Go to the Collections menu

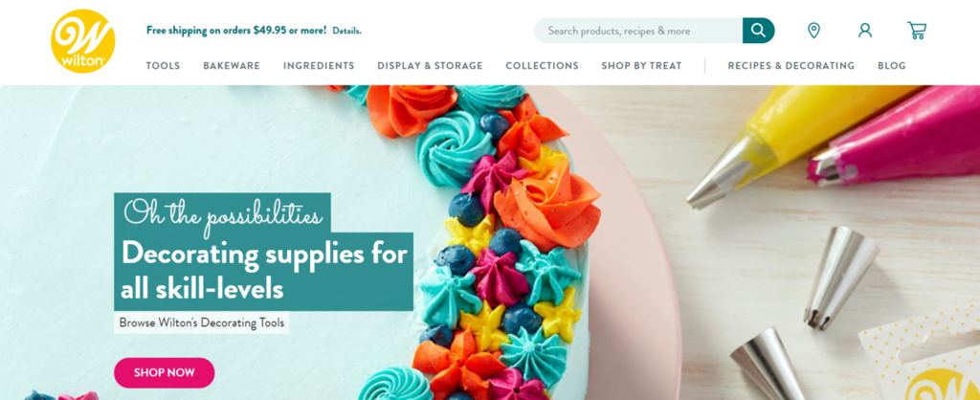pyautogui.click(x=542, y=66)
